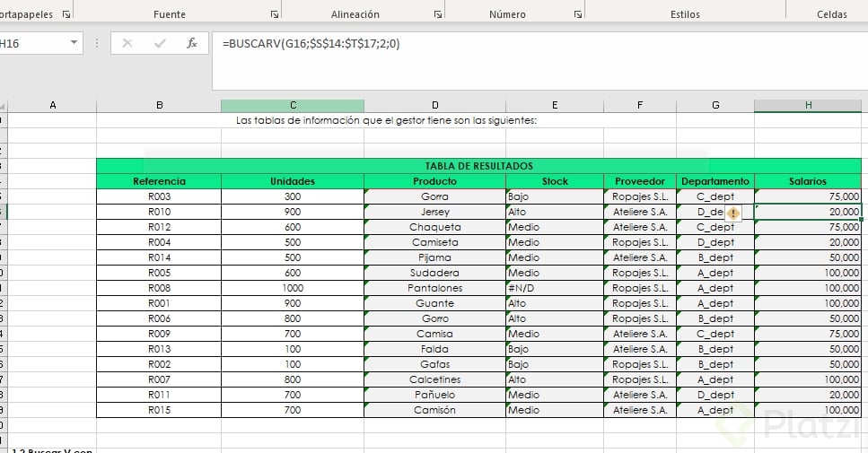Select the Pañuelo product cell
Screen dimensions: 868x453
coord(435,395)
